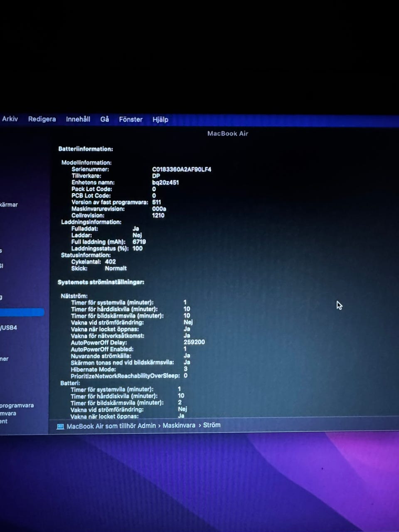This screenshot has width=399, height=532.
Task: Click 'MacBook Air som tillhör Admin' in path bar
Action: (x=111, y=426)
